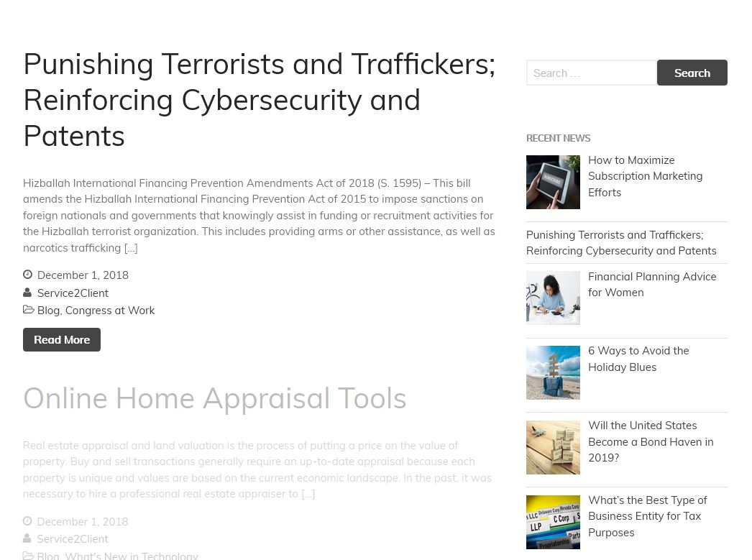Open the Punishing Terrorists and Traffickers headline

(x=259, y=100)
